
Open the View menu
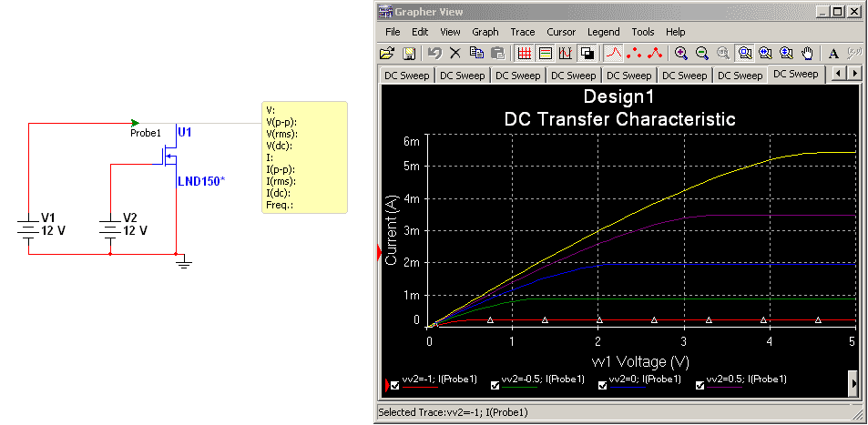point(450,32)
